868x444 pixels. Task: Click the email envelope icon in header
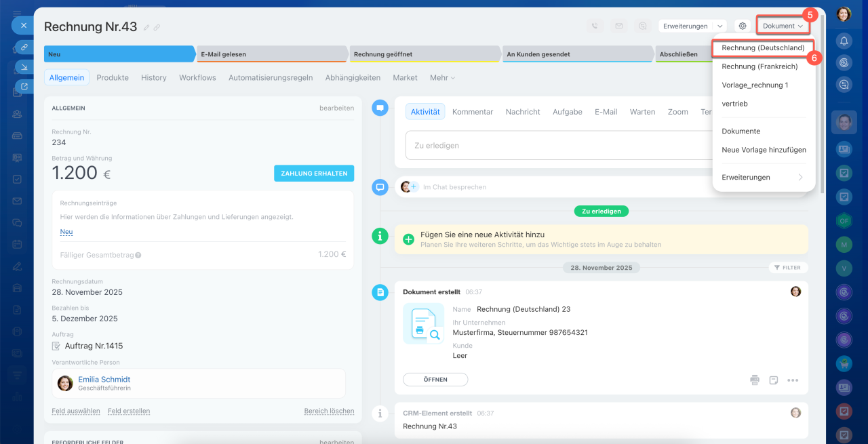pyautogui.click(x=618, y=26)
